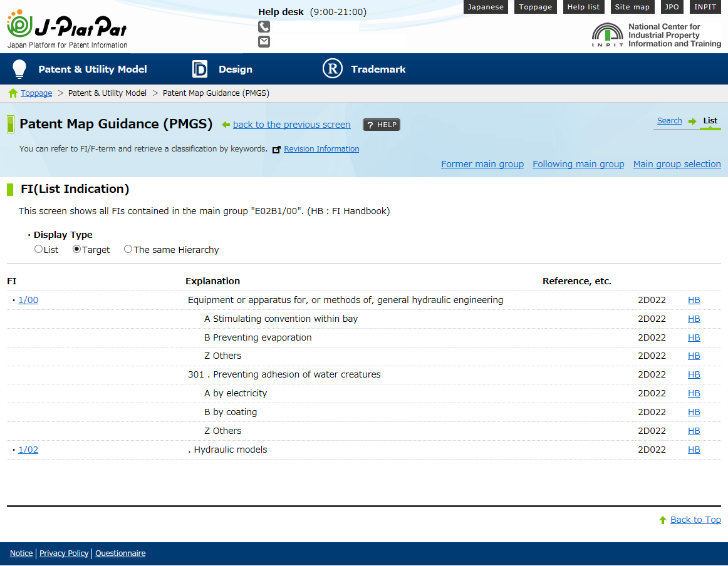728x566 pixels.
Task: Click the J-PlatPat logo
Action: (67, 28)
